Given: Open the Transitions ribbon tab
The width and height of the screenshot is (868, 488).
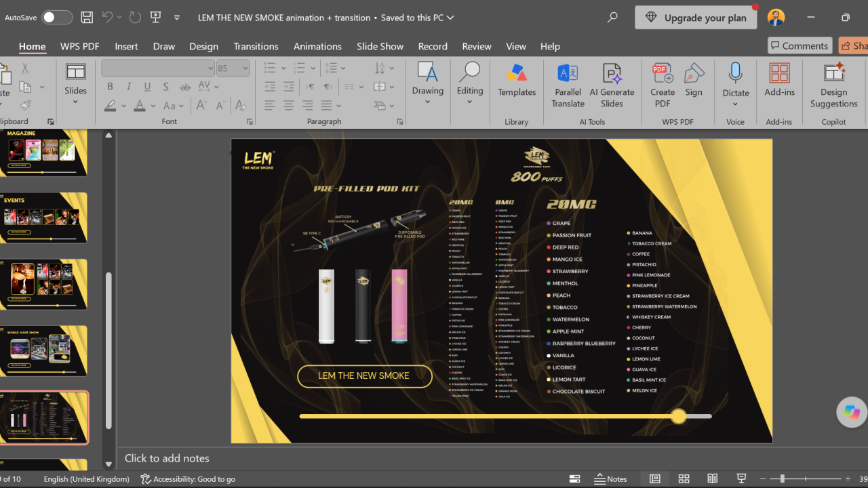Looking at the screenshot, I should click(x=256, y=46).
